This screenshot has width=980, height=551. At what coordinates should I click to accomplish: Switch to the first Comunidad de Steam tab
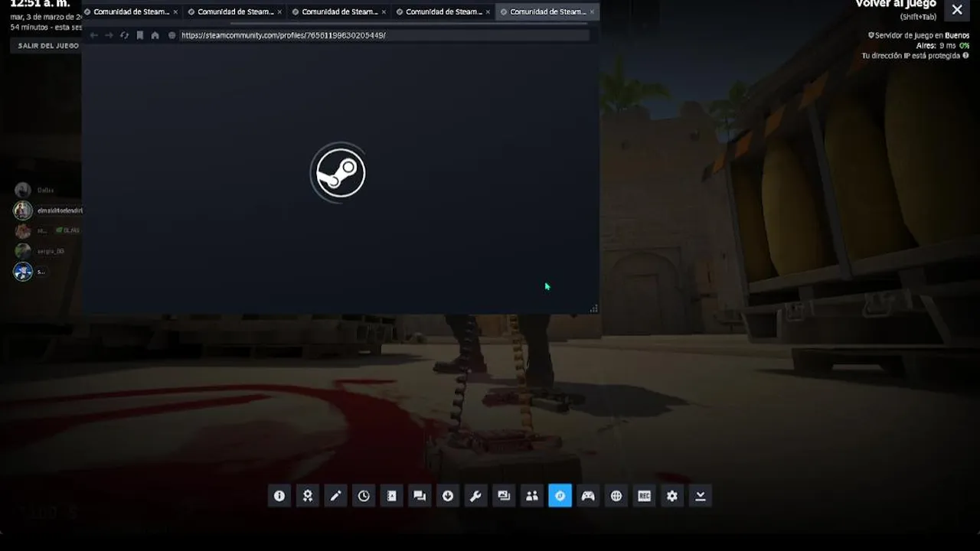click(132, 11)
